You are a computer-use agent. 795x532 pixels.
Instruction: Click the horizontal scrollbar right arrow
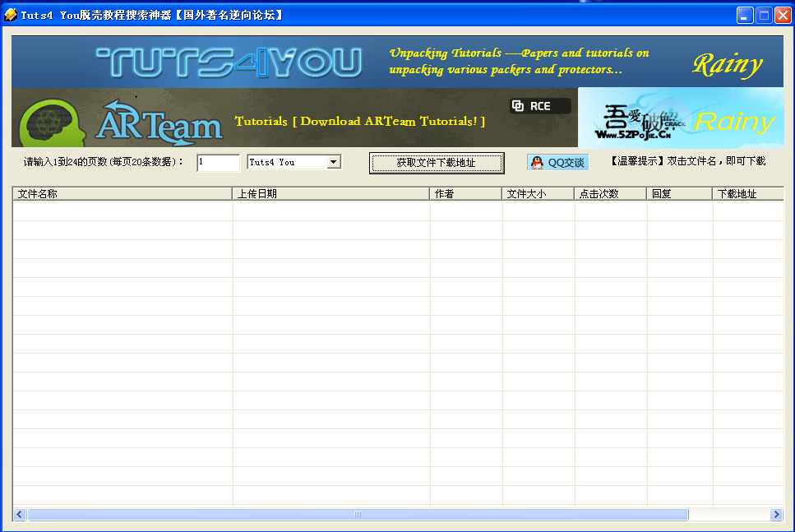tap(776, 514)
